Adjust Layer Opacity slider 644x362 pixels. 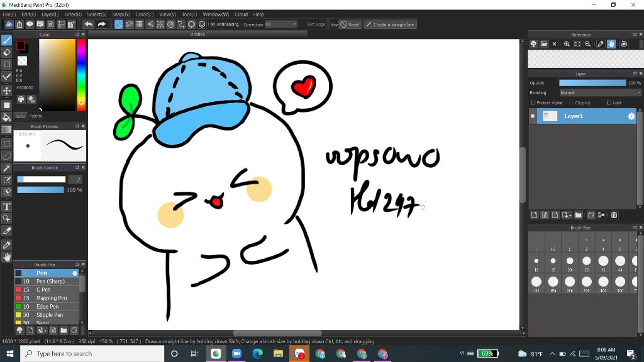[x=592, y=83]
